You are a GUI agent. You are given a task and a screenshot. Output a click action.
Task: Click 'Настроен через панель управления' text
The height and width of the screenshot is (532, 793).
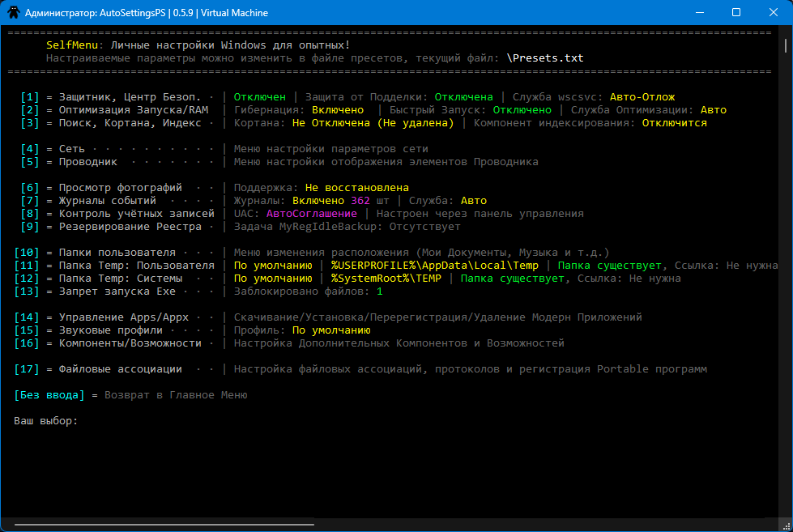point(480,214)
